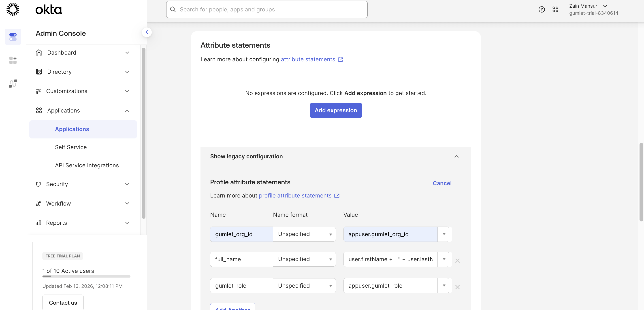Go to Self Service menu item
The image size is (644, 310).
[71, 147]
